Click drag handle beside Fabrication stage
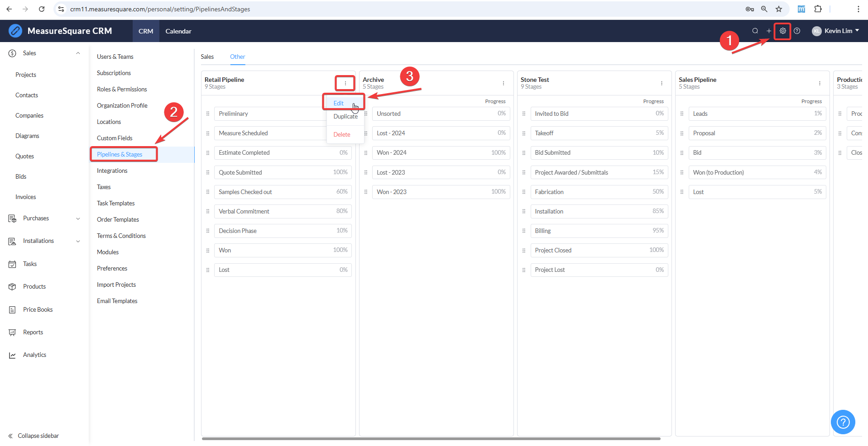Screen dimensions: 868x446 tap(524, 192)
